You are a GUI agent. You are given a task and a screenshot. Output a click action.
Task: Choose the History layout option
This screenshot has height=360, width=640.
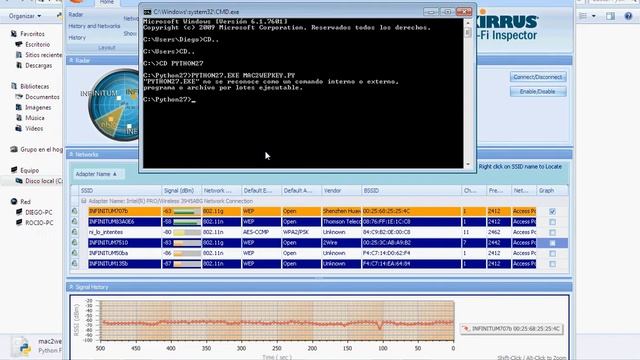(77, 37)
